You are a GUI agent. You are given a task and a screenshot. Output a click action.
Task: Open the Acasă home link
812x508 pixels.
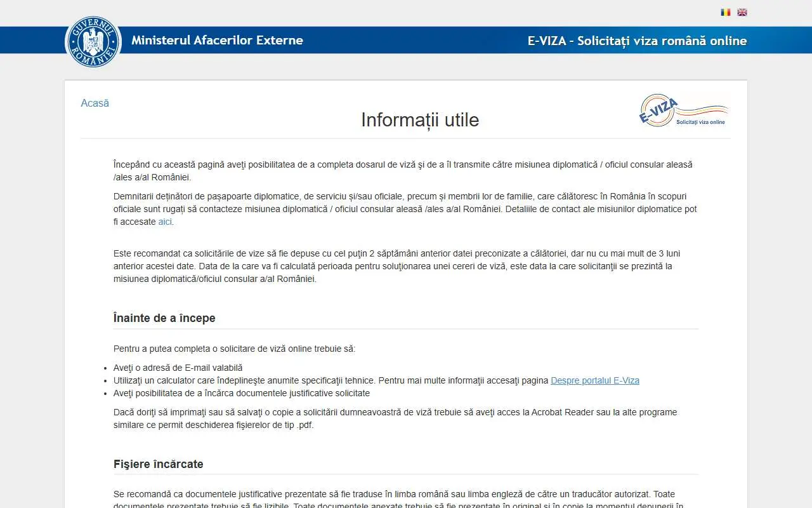[x=95, y=103]
